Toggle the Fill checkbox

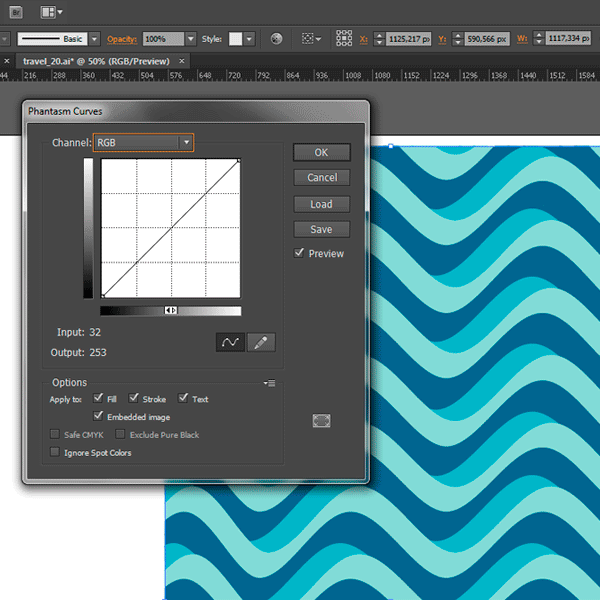[x=98, y=398]
